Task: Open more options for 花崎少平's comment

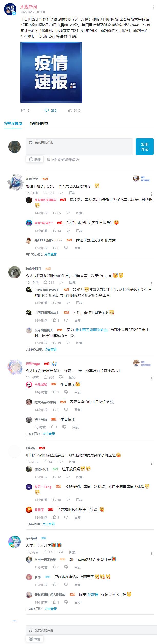Action: pyautogui.click(x=151, y=194)
